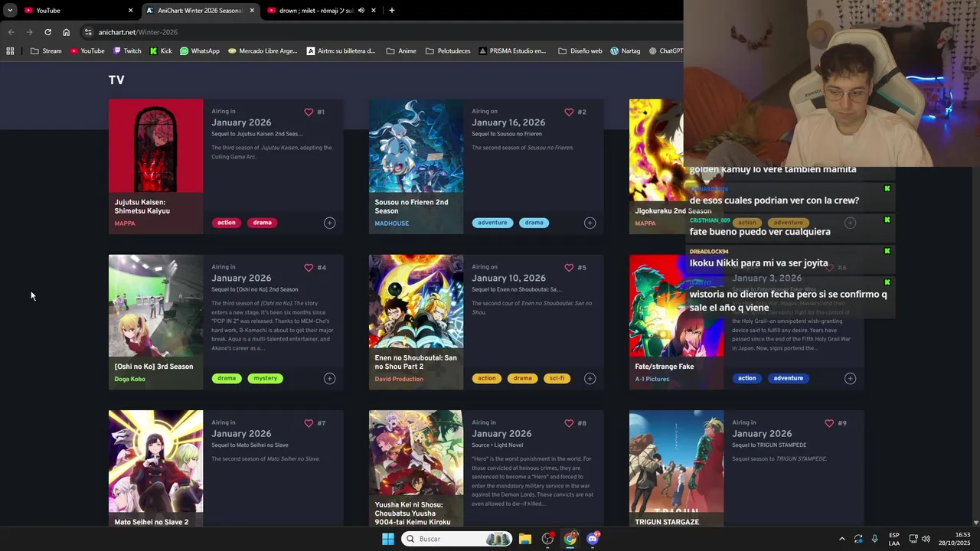The height and width of the screenshot is (551, 980).
Task: Close the AniChart tab
Action: [x=252, y=11]
